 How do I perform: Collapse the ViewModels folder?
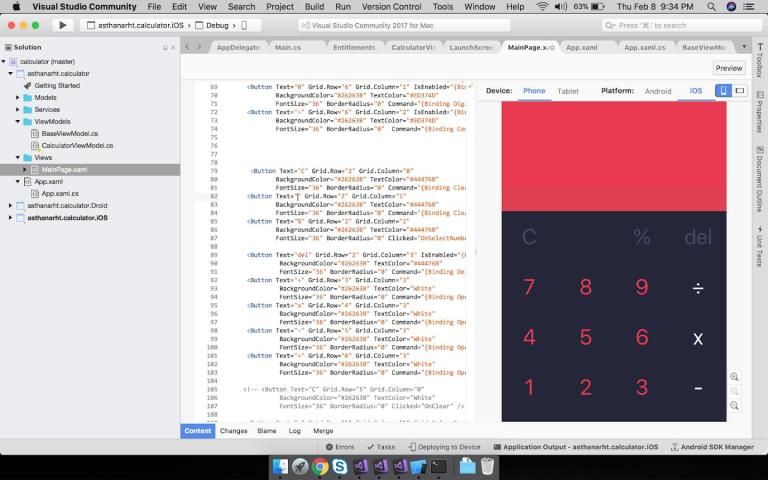click(x=18, y=122)
